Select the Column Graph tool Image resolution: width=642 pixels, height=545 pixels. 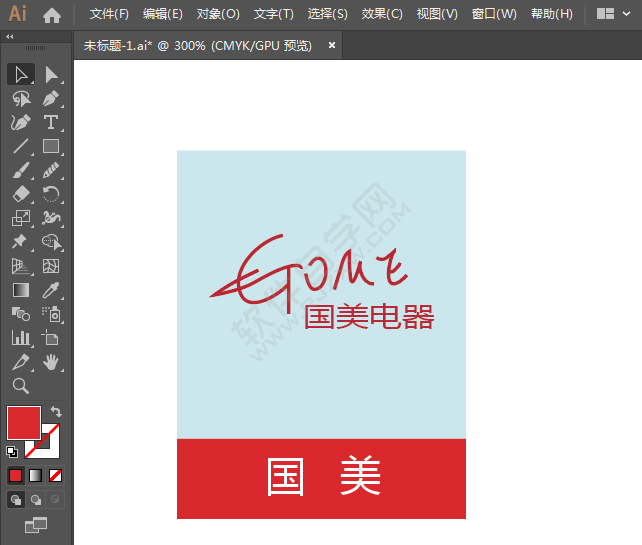pyautogui.click(x=21, y=338)
